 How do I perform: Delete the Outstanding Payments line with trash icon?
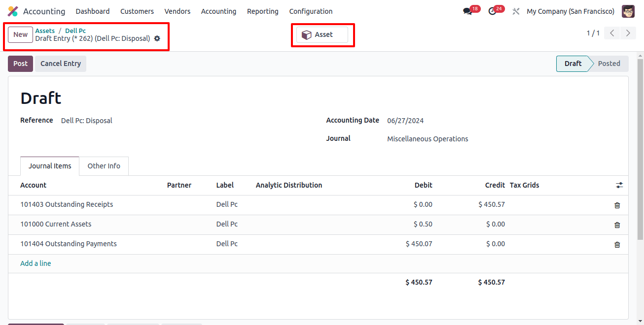point(617,245)
